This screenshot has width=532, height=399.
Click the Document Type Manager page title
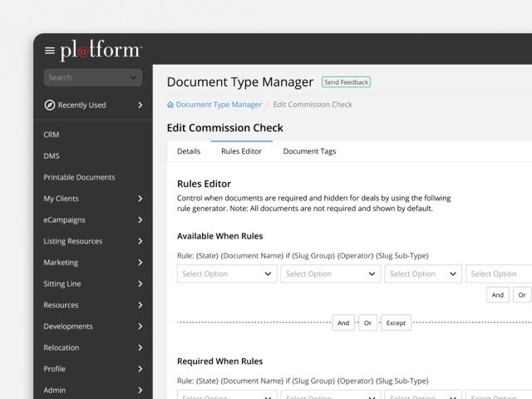(x=240, y=82)
